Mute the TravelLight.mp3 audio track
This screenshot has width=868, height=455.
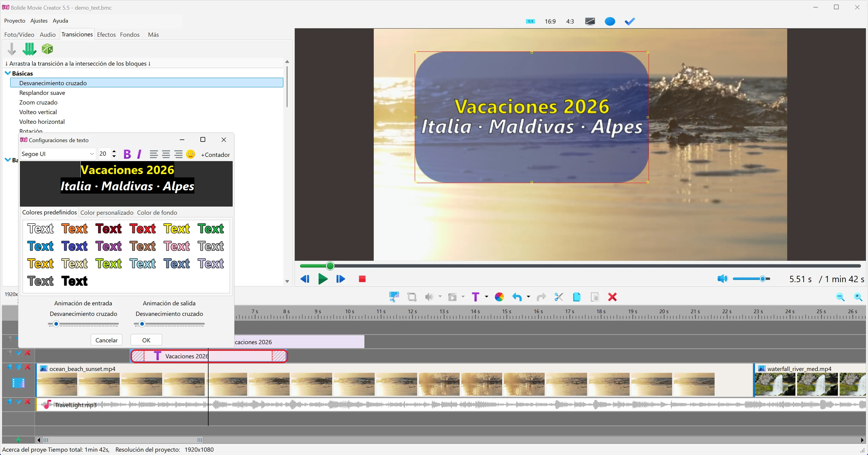[9, 401]
